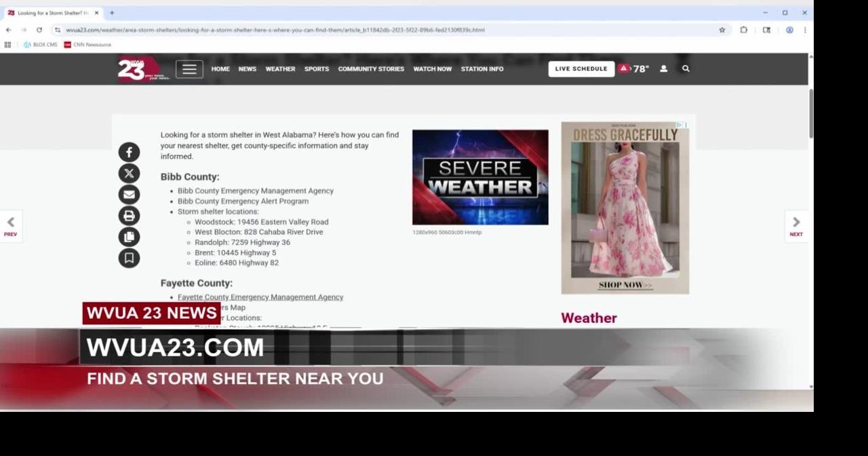This screenshot has width=868, height=456.
Task: Print the article icon
Action: coord(129,216)
